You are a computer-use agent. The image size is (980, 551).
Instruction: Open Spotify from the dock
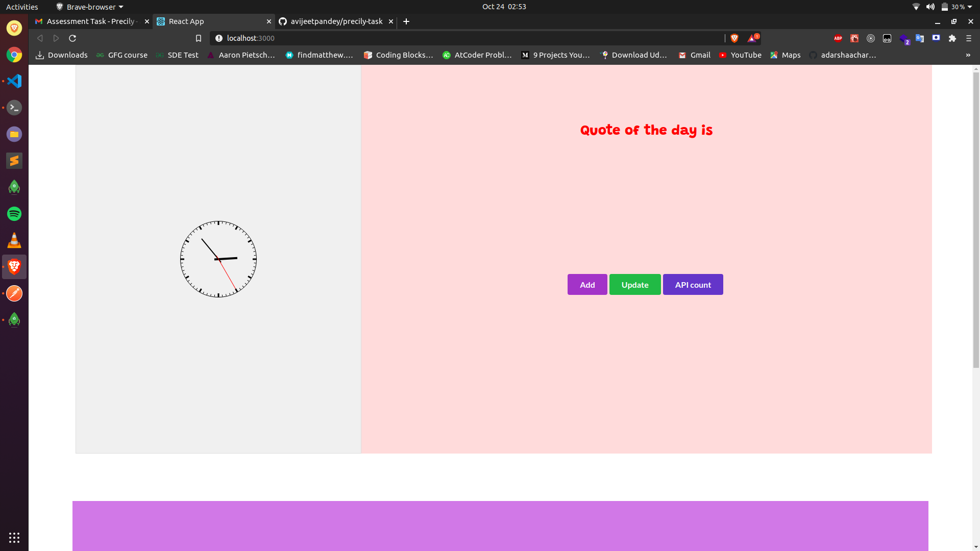pos(14,214)
